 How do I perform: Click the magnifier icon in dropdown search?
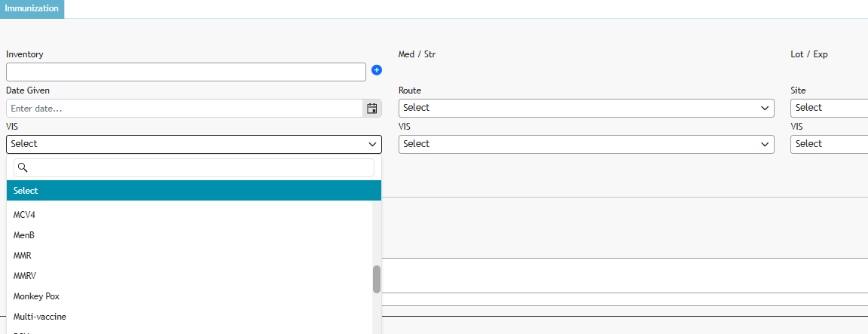[22, 167]
